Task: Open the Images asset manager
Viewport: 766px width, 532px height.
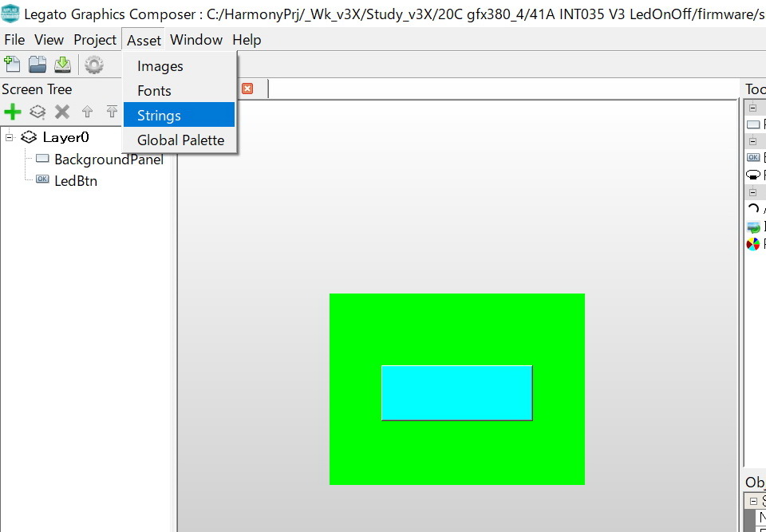Action: pos(160,66)
